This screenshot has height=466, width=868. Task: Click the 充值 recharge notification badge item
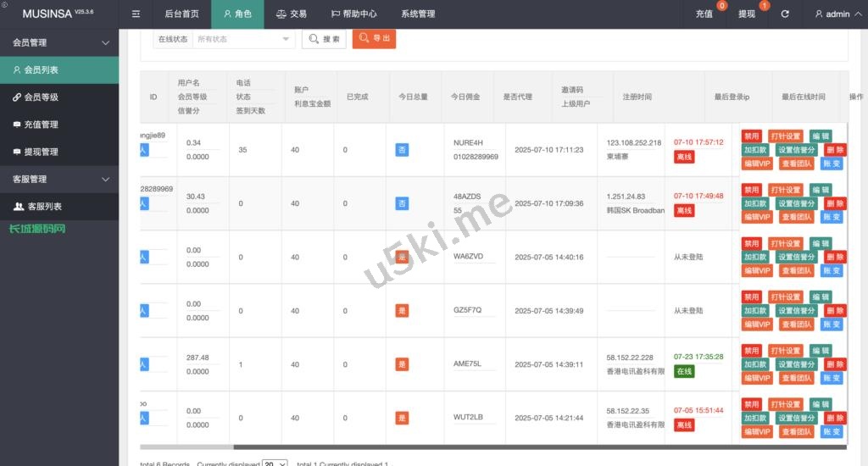[x=705, y=14]
